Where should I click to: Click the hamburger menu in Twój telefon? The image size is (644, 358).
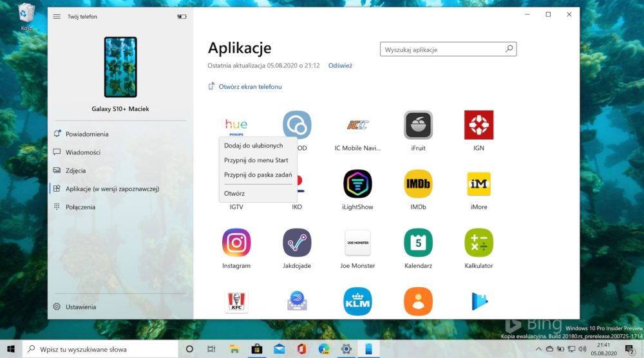coord(57,17)
